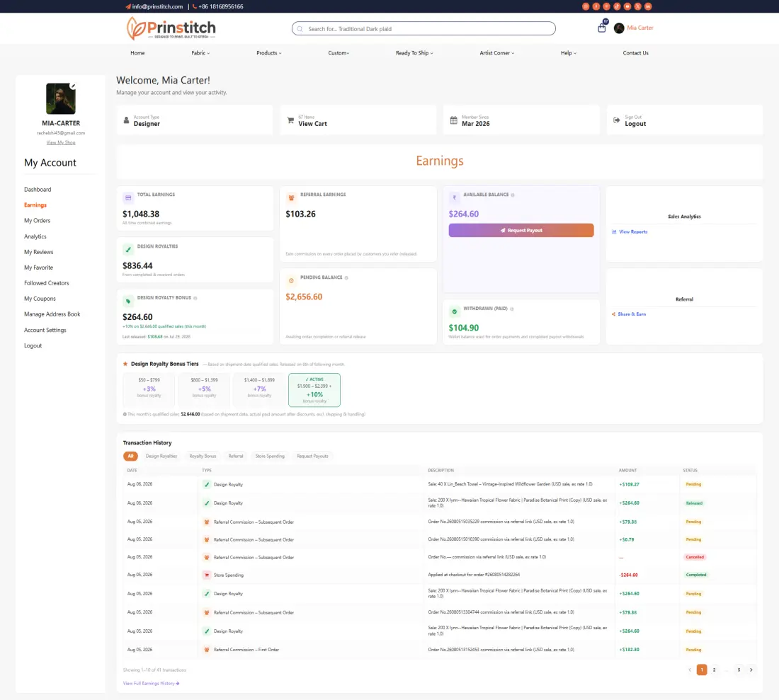Click the Logout sign-out icon

point(617,120)
